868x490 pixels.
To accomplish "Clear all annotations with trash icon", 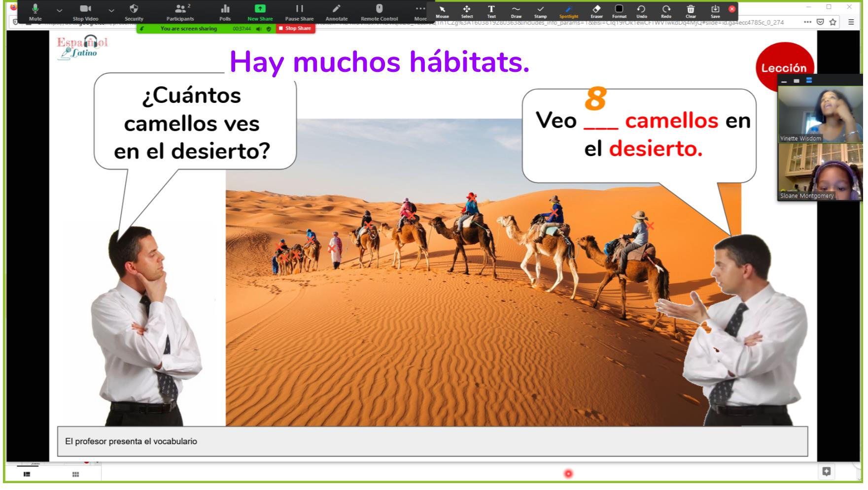I will [691, 11].
